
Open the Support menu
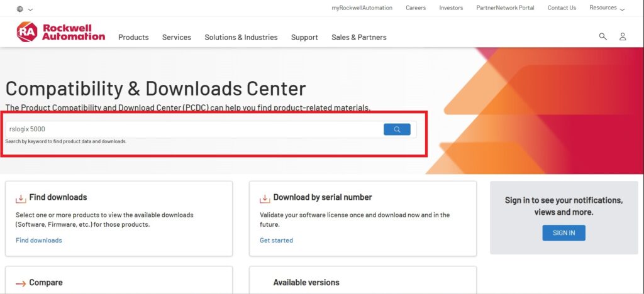(304, 38)
